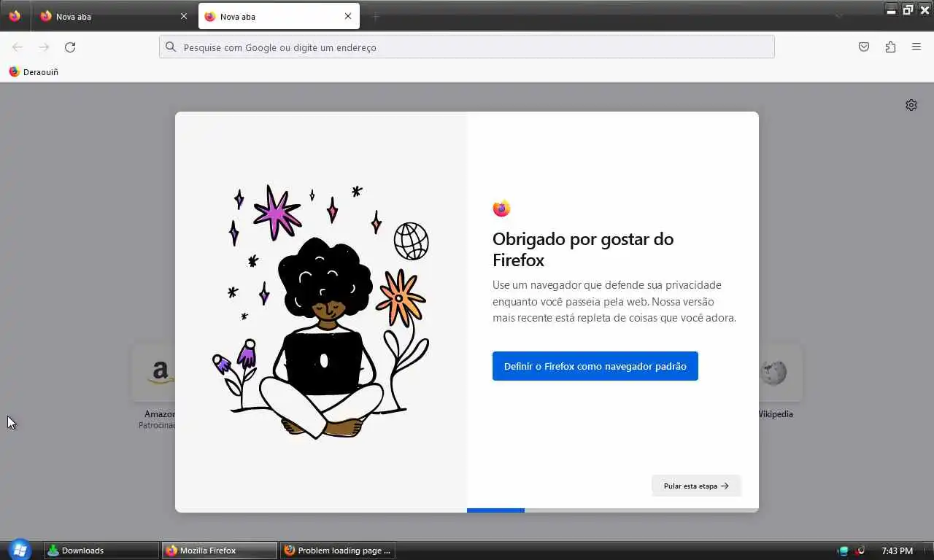Reload the current page
The image size is (934, 560).
[x=70, y=47]
